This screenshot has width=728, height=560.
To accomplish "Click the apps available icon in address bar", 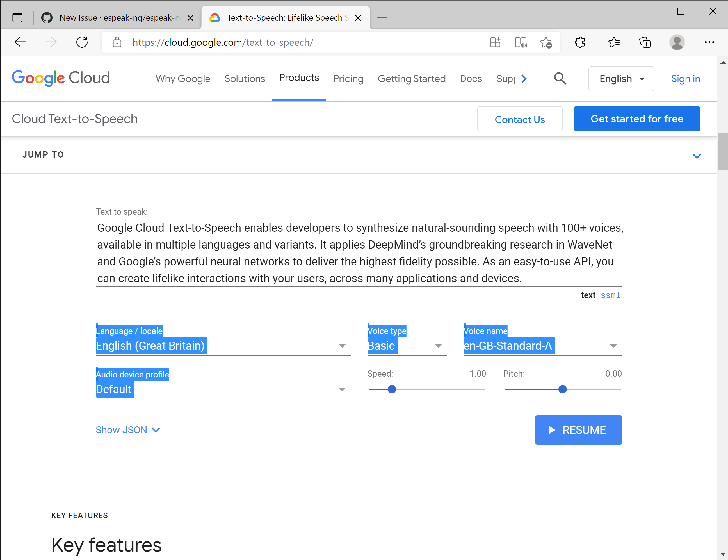I will tap(495, 42).
